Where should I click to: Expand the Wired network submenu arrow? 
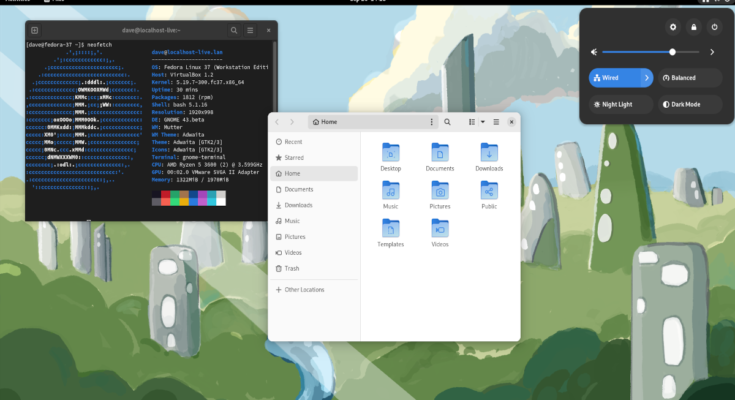coord(647,77)
